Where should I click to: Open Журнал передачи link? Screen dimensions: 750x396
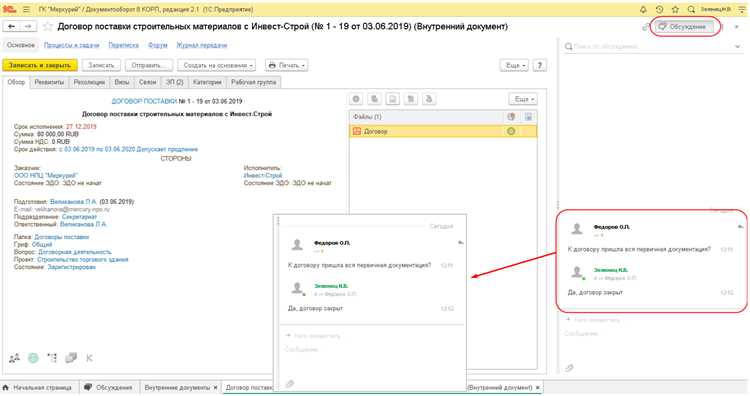point(202,45)
